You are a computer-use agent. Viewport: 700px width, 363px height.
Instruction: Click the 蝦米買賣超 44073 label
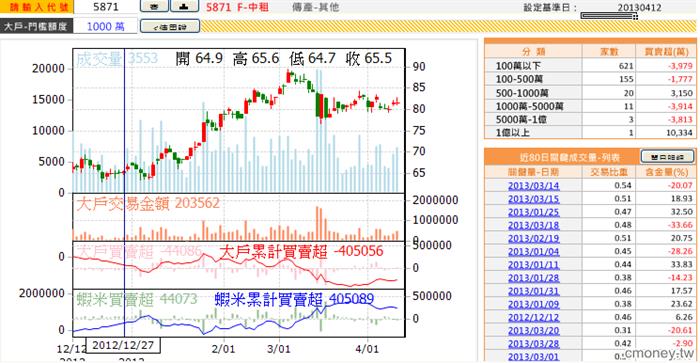[136, 299]
